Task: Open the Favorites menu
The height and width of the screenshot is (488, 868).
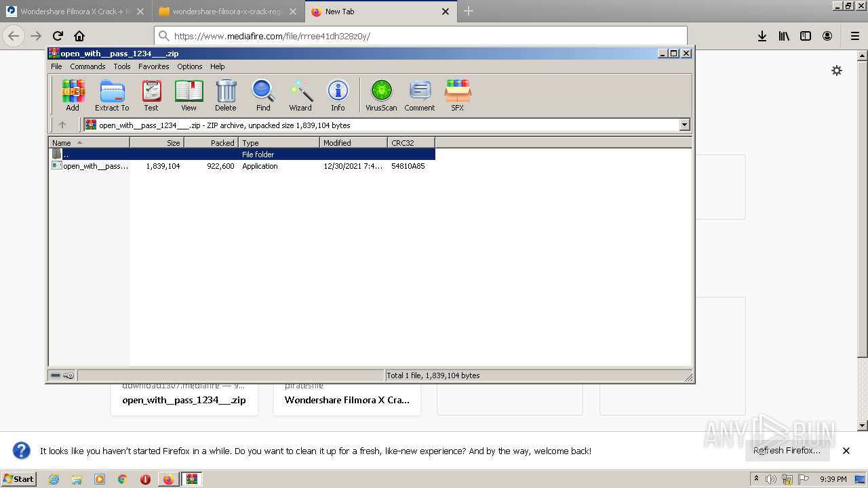Action: click(154, 66)
